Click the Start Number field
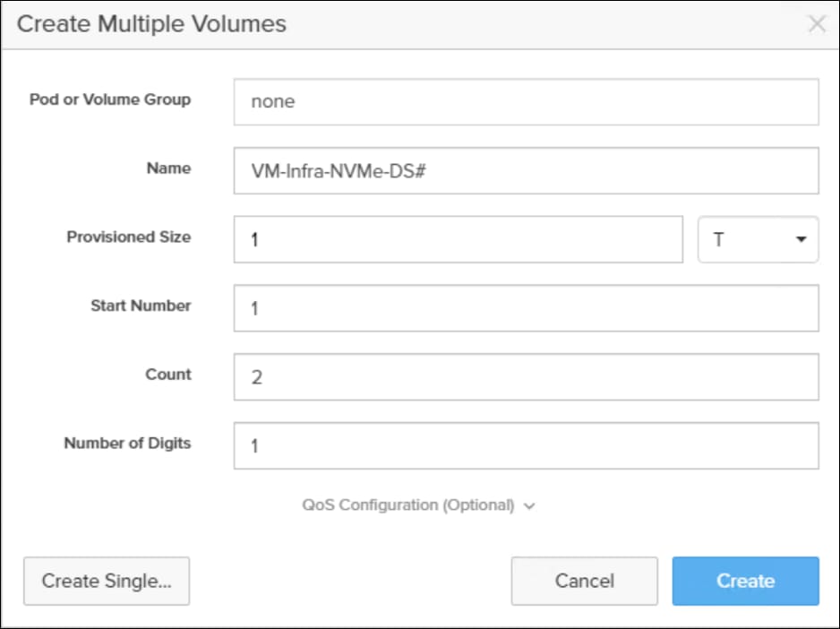Viewport: 840px width, 629px height. (x=527, y=307)
